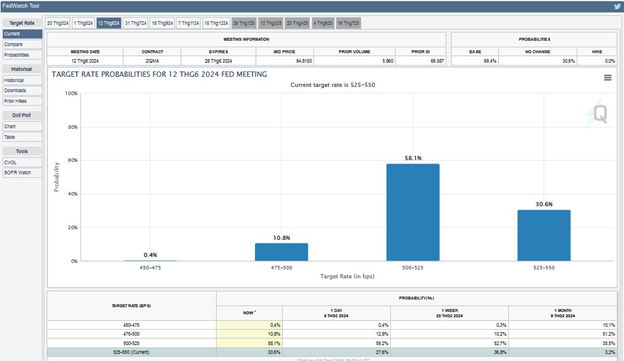Open the Dot Plot Chart item
Screen dimensions: 624x361
(x=22, y=126)
